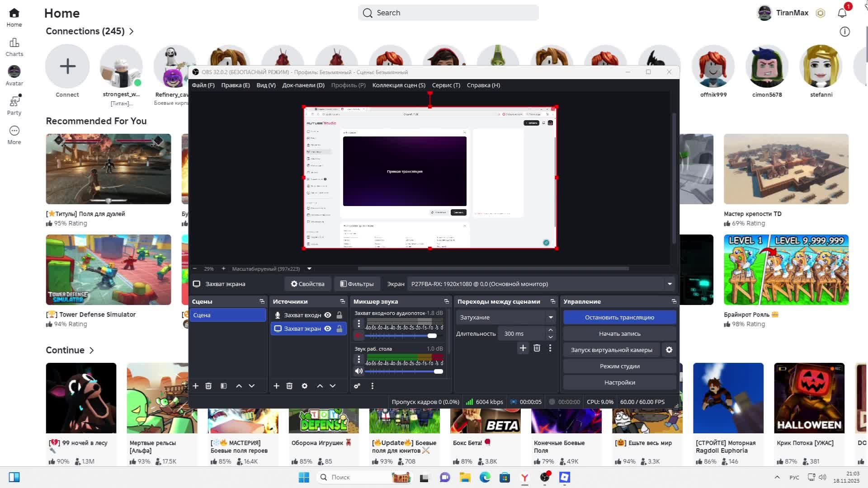Viewport: 868px width, 488px height.
Task: Open advanced audio properties gears icon
Action: 357,386
